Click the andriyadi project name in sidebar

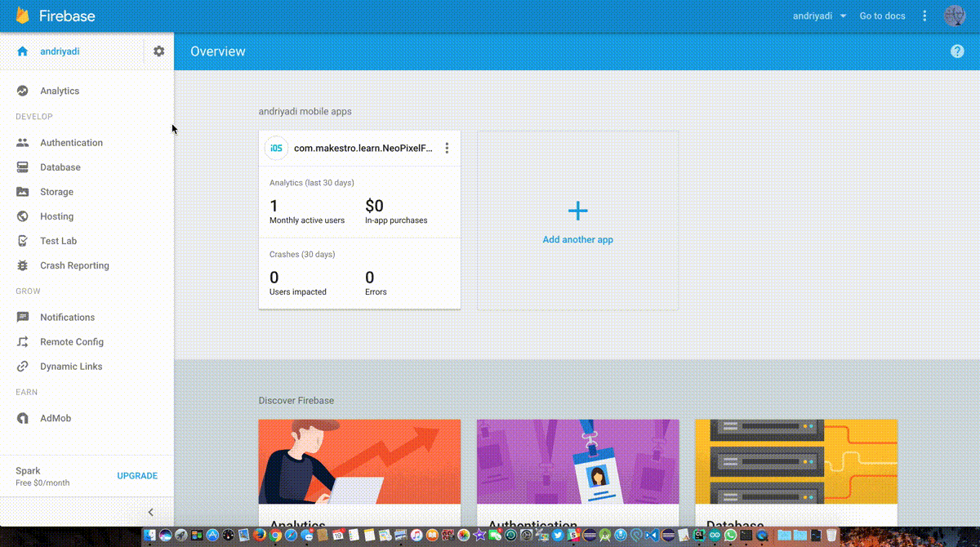60,51
